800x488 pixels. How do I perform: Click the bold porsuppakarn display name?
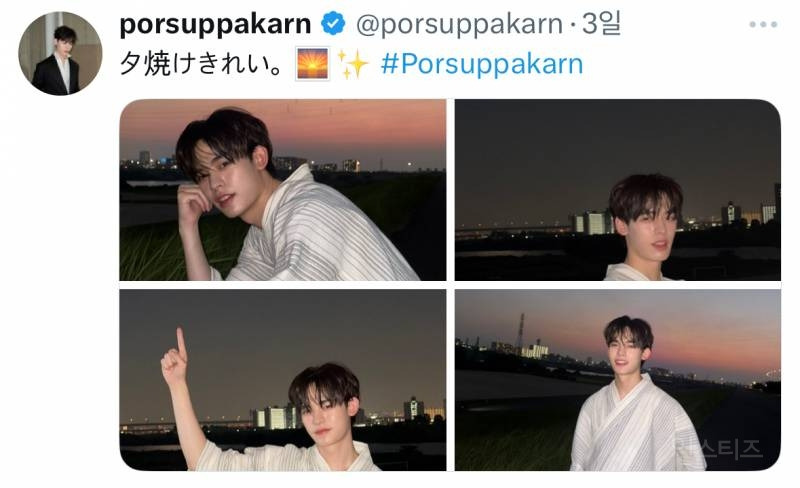coord(215,24)
